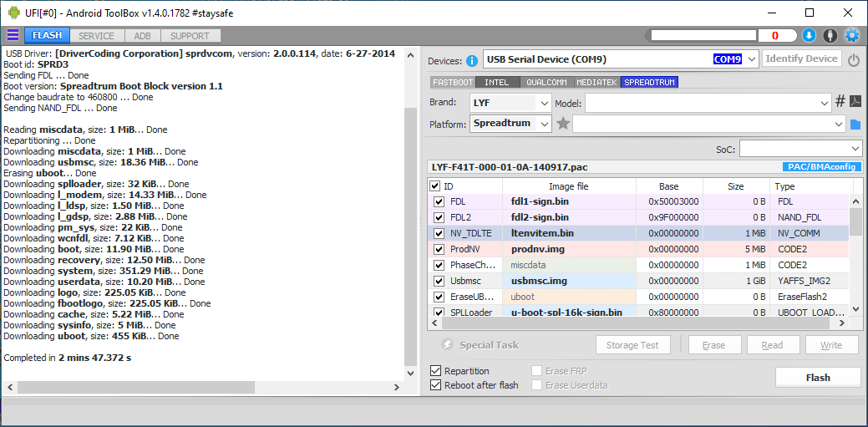Click the blue download arrow icon

tap(809, 35)
